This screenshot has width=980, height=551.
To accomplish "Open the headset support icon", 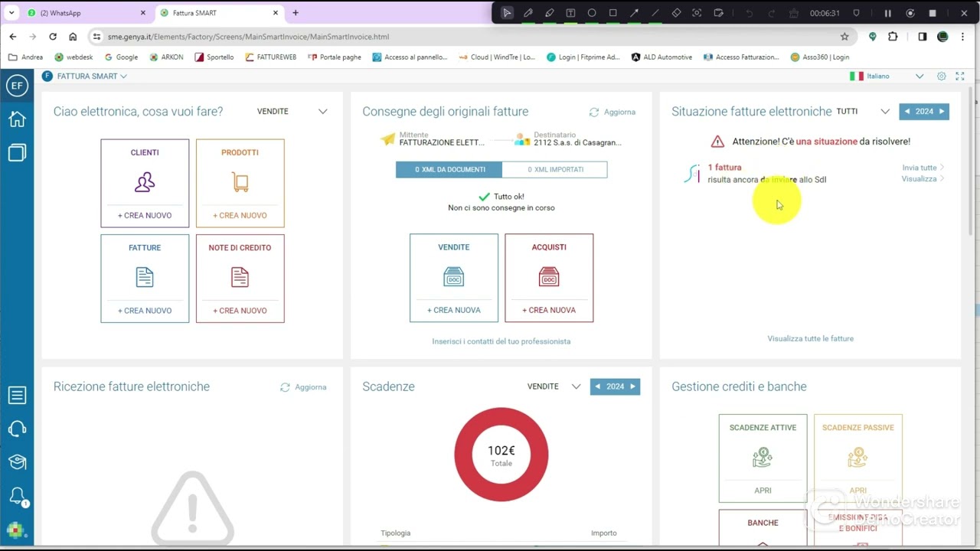I will click(17, 429).
